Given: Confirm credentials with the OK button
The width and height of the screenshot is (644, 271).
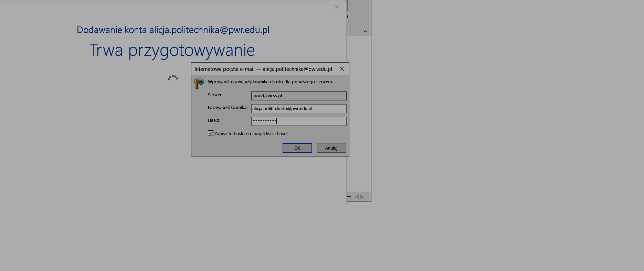Looking at the screenshot, I should pyautogui.click(x=297, y=148).
